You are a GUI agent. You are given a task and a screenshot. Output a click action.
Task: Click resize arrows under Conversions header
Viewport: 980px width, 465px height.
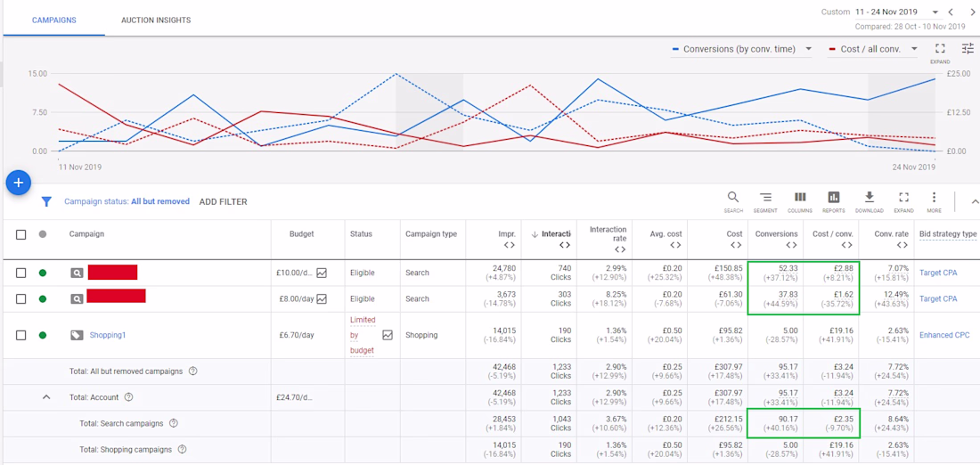[791, 245]
